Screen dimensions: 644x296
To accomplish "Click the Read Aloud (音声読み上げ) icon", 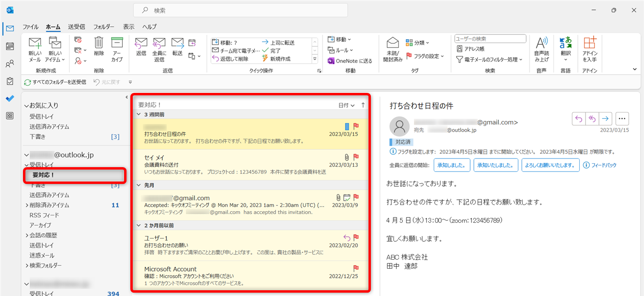I will (541, 44).
